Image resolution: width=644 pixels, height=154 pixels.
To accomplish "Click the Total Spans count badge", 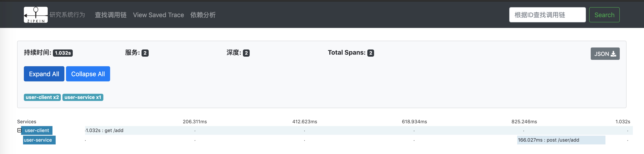I will click(370, 53).
